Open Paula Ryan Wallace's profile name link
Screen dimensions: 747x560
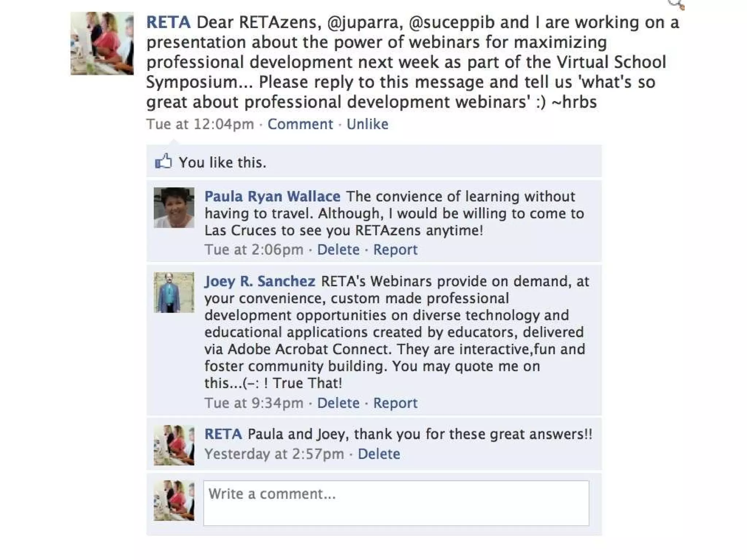point(272,197)
